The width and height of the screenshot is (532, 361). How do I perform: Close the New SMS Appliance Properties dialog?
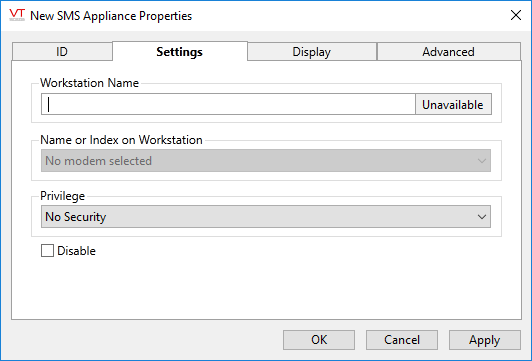(516, 15)
